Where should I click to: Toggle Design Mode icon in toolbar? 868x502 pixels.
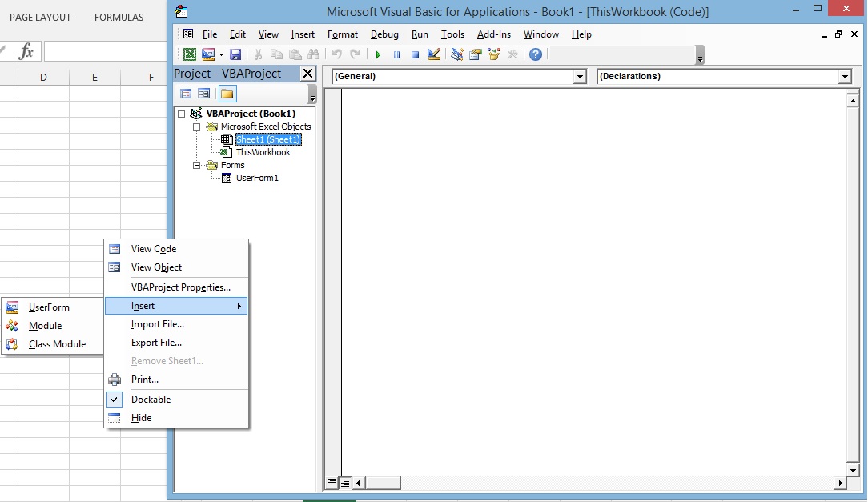click(x=434, y=54)
